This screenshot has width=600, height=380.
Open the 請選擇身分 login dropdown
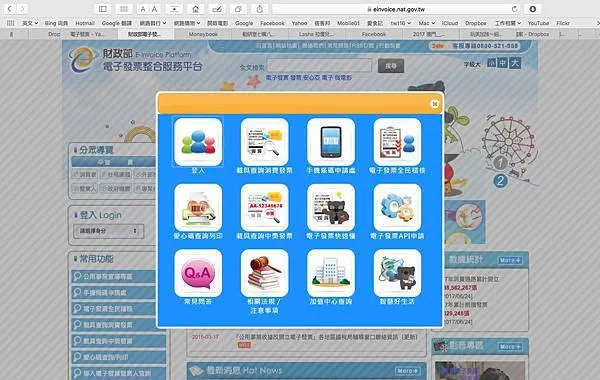click(109, 231)
